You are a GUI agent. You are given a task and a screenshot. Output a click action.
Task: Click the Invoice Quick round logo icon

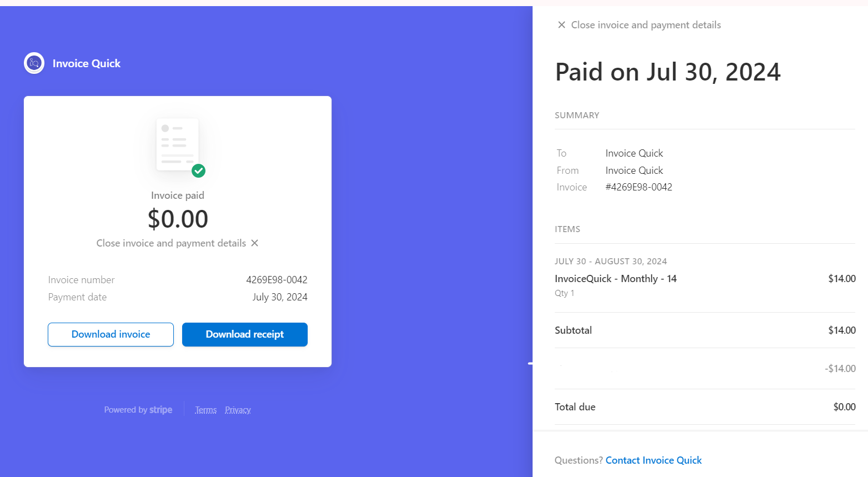tap(34, 63)
